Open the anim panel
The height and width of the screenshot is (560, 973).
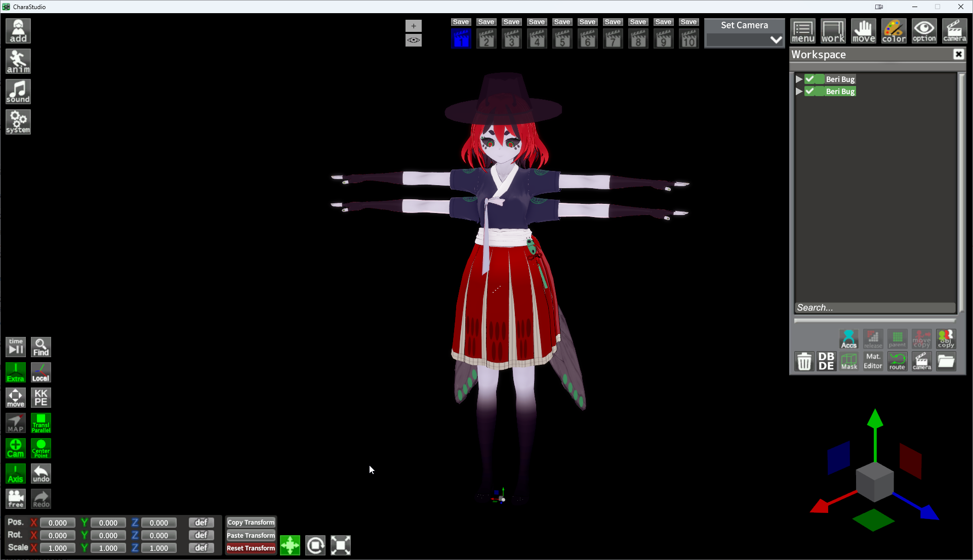(x=18, y=61)
